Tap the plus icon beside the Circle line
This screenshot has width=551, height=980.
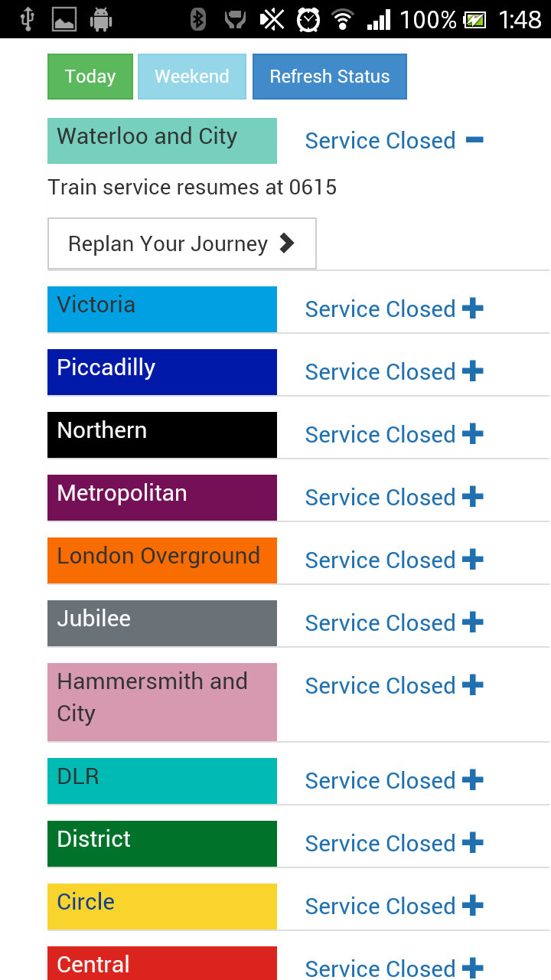tap(474, 906)
